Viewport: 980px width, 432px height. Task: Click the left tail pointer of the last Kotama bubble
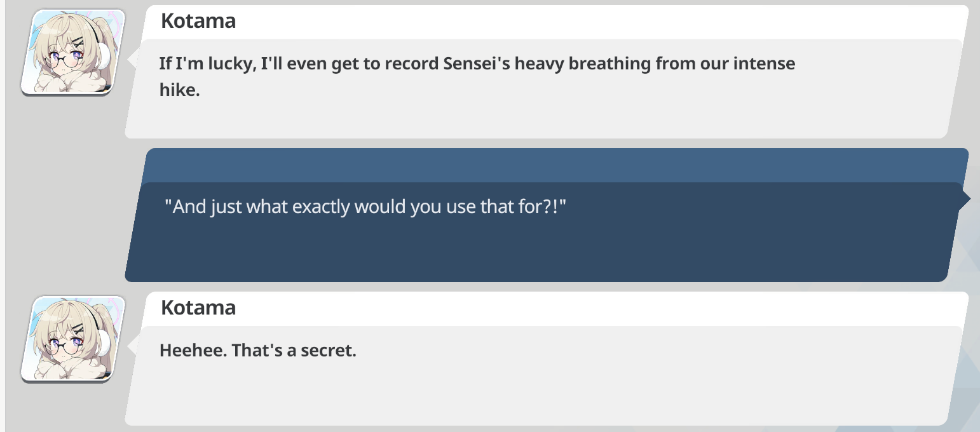coord(133,346)
